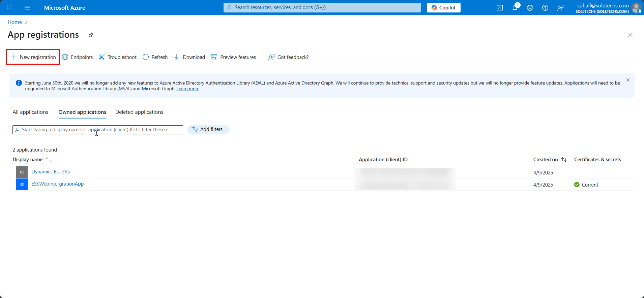Switch to All applications tab
Image resolution: width=644 pixels, height=298 pixels.
pyautogui.click(x=30, y=112)
